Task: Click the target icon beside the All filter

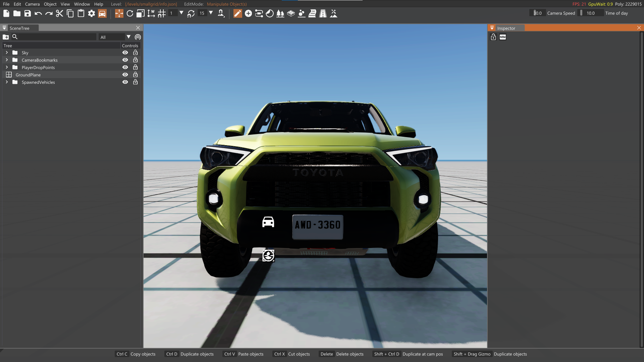Action: 138,37
